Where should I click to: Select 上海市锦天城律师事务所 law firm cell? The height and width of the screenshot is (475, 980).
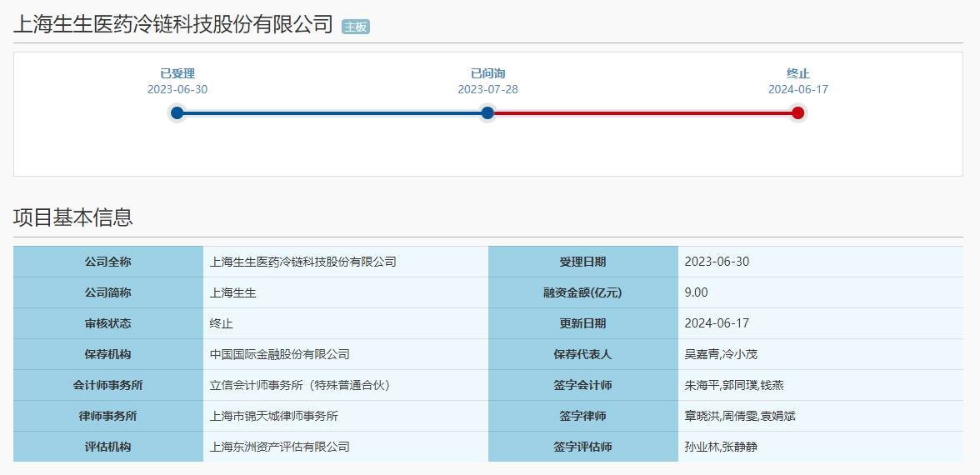click(274, 416)
